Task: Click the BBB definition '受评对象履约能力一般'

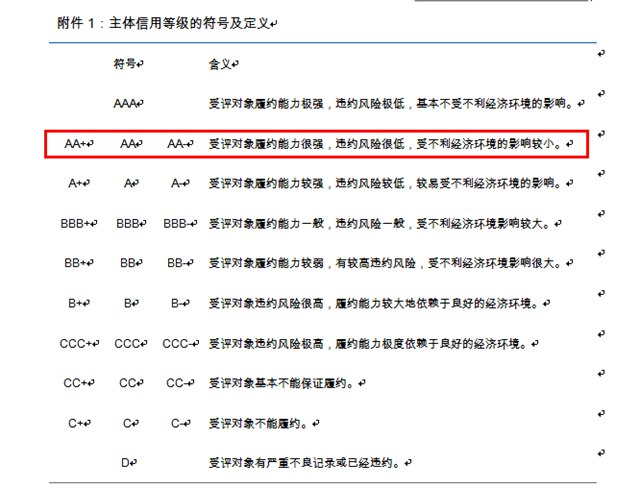Action: coord(266,223)
